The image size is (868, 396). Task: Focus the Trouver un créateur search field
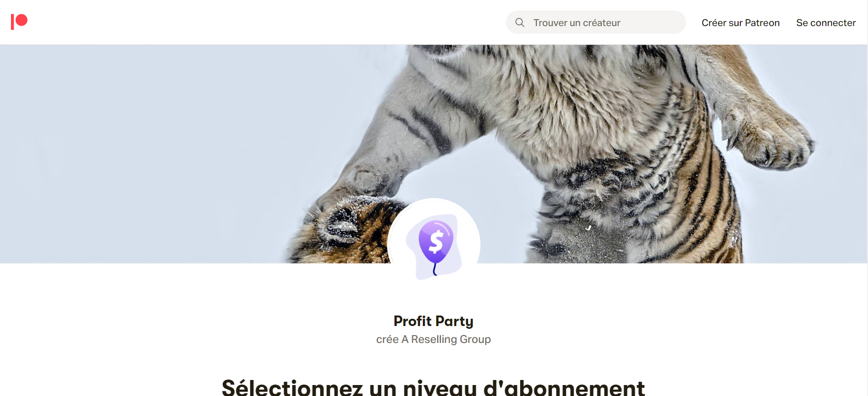[596, 22]
